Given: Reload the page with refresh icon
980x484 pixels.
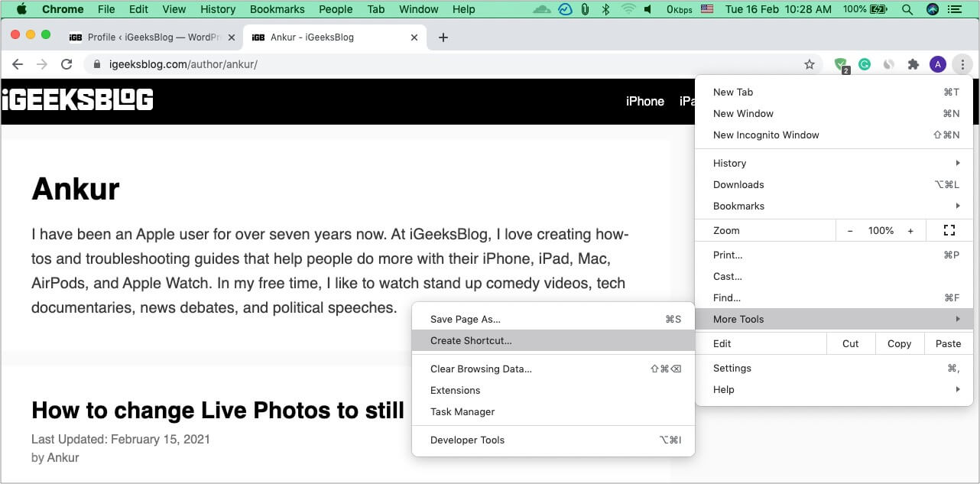Looking at the screenshot, I should pyautogui.click(x=67, y=64).
